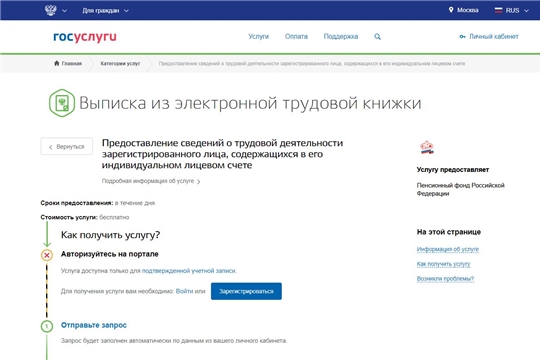Screen dimensions: 540x360
Task: Click the 'Войти' login link
Action: [x=184, y=291]
